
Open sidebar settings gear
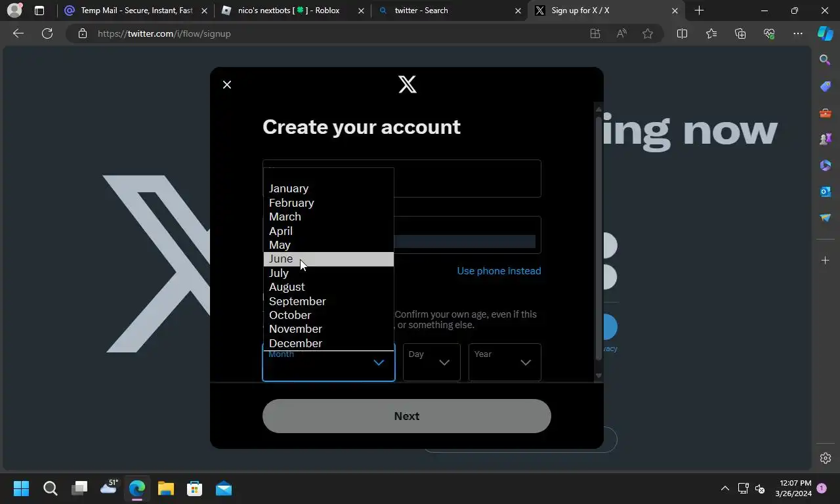pyautogui.click(x=826, y=458)
